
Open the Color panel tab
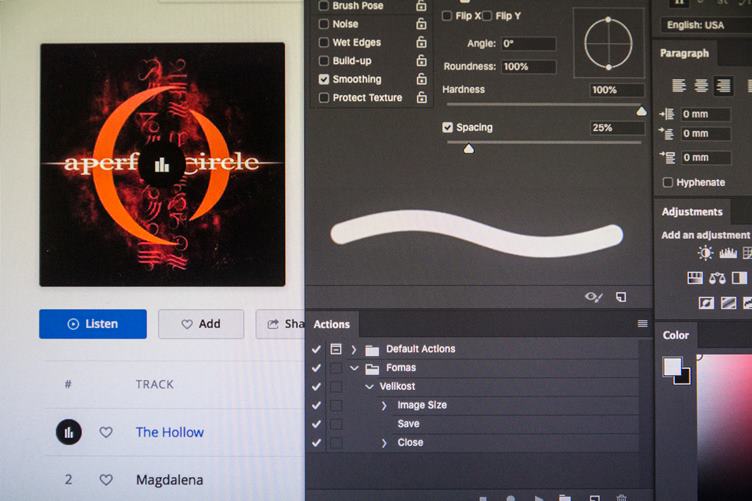click(x=676, y=335)
